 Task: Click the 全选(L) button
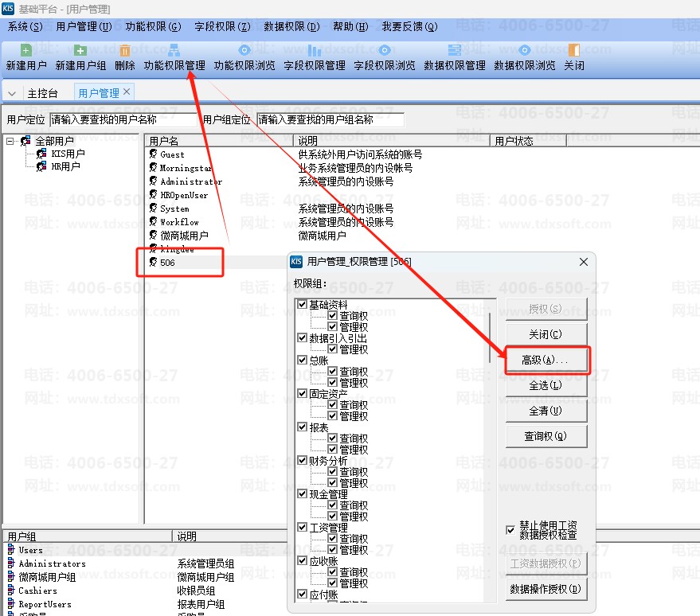coord(546,385)
